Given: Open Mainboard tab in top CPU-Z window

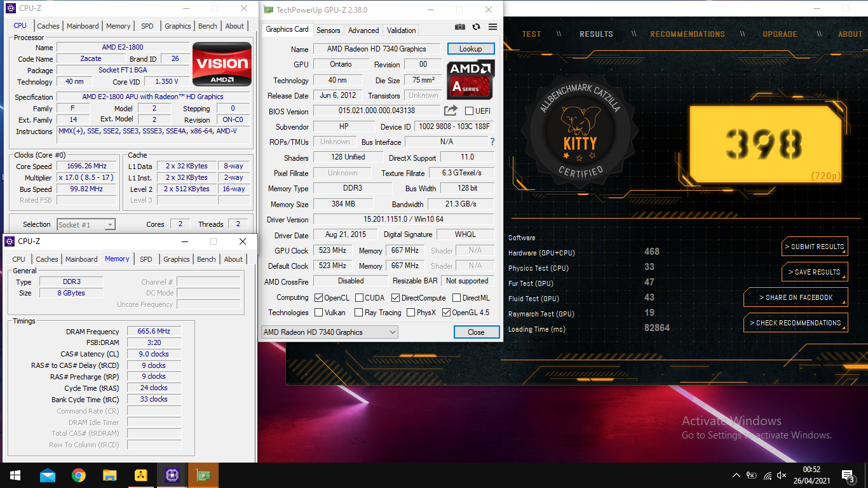Looking at the screenshot, I should [x=83, y=26].
